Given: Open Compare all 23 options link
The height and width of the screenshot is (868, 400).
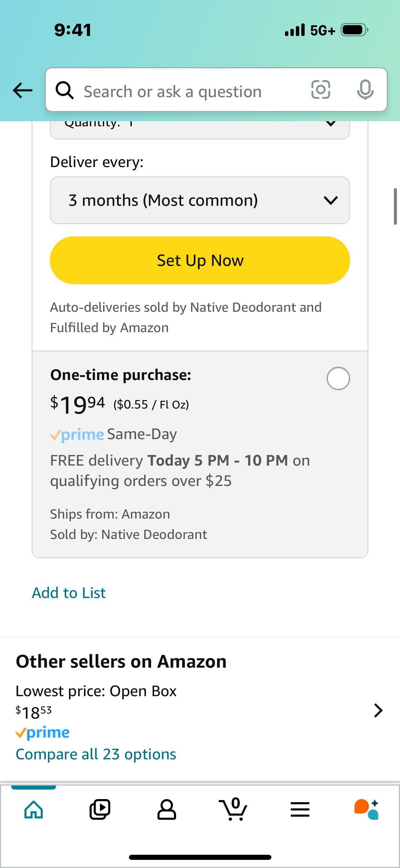Looking at the screenshot, I should (x=96, y=754).
